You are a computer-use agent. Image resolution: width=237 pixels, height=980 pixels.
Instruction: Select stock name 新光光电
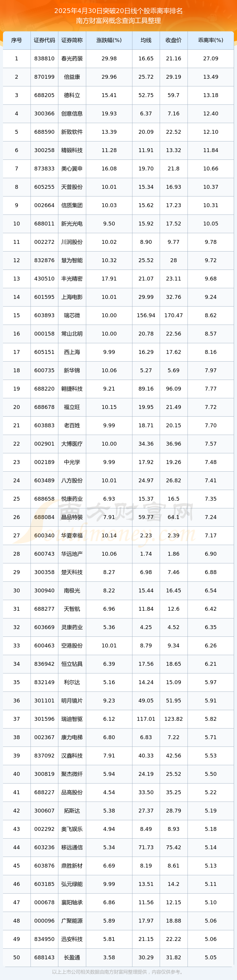pos(72,224)
